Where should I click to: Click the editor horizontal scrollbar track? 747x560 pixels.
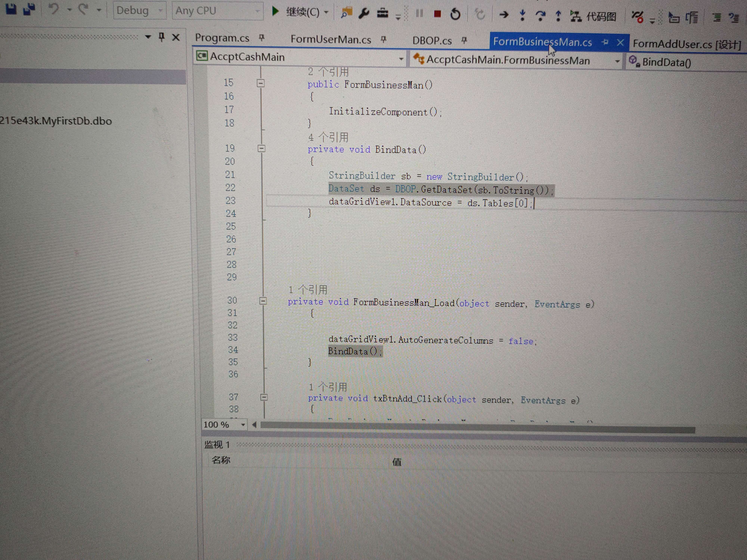[478, 427]
